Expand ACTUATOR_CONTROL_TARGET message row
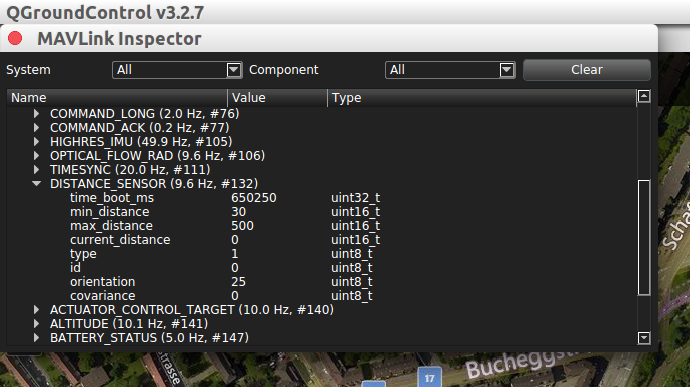 [x=37, y=310]
